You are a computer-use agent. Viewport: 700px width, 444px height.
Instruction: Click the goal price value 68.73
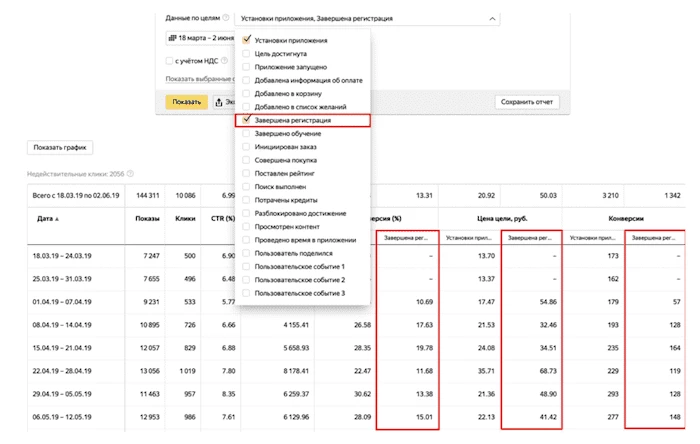pyautogui.click(x=548, y=371)
